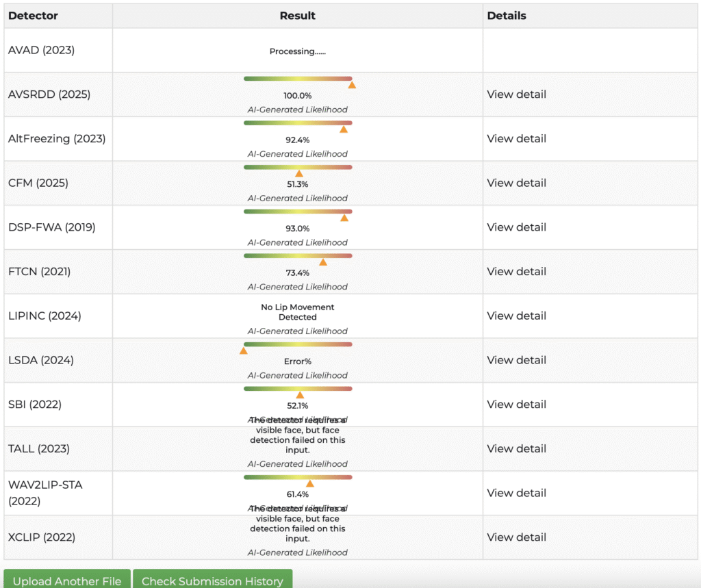
Task: Open View detail for LIPINC (2024)
Action: (516, 316)
